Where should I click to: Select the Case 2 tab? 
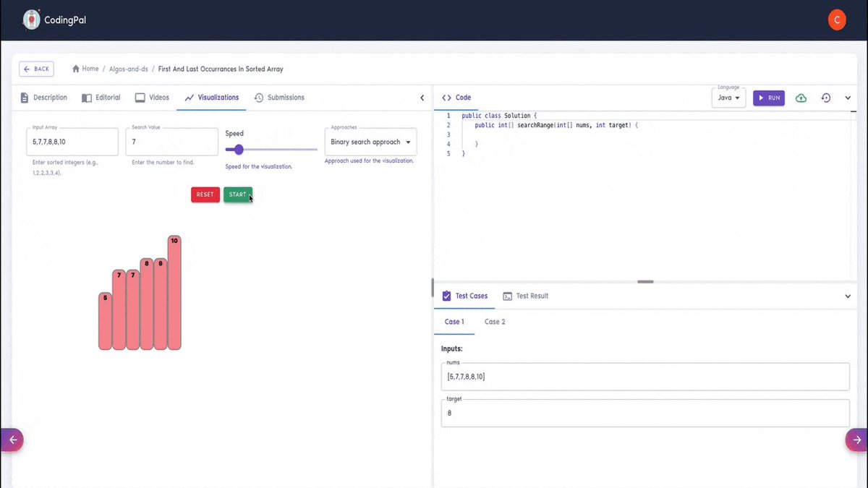495,322
